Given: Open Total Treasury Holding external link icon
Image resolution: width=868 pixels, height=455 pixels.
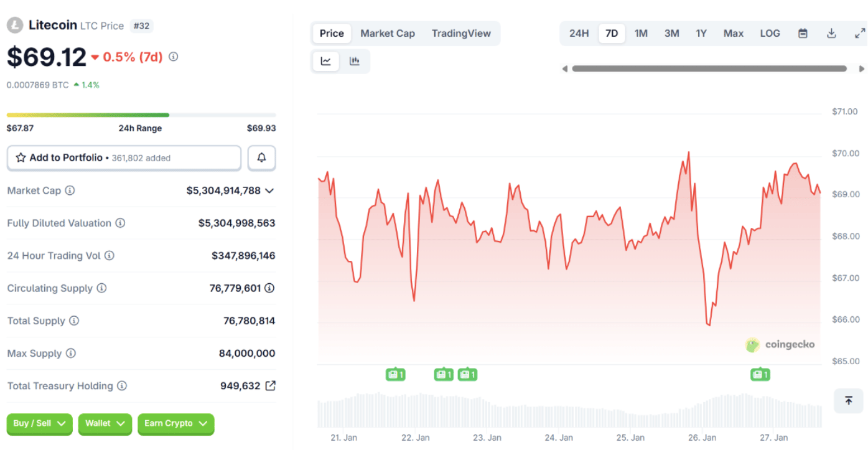Looking at the screenshot, I should coord(271,386).
